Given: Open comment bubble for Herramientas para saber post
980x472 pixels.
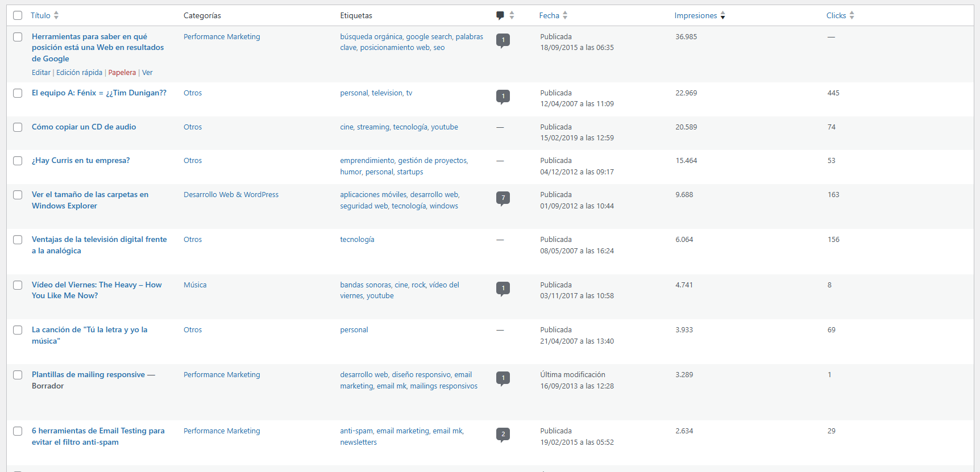Looking at the screenshot, I should tap(503, 40).
